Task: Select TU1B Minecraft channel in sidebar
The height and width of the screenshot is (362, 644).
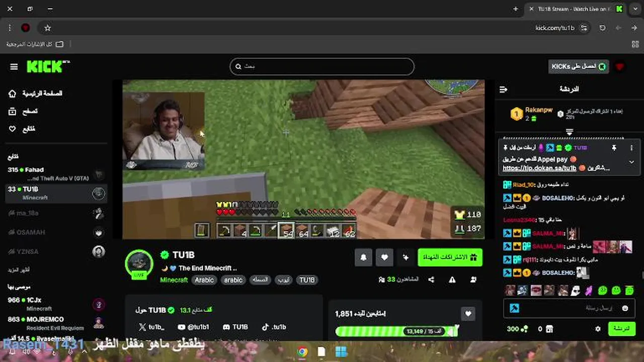Action: click(x=56, y=193)
